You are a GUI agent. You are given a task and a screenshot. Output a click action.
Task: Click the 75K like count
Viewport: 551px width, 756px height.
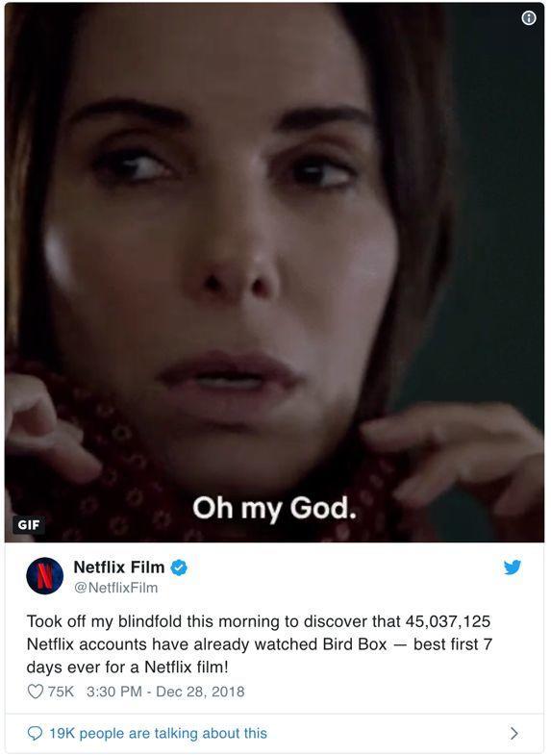(x=61, y=692)
